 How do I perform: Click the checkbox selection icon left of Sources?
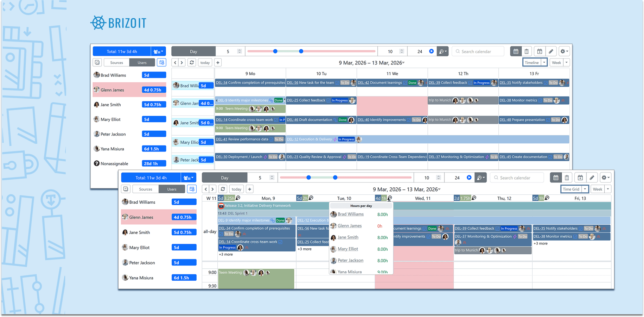[x=97, y=62]
